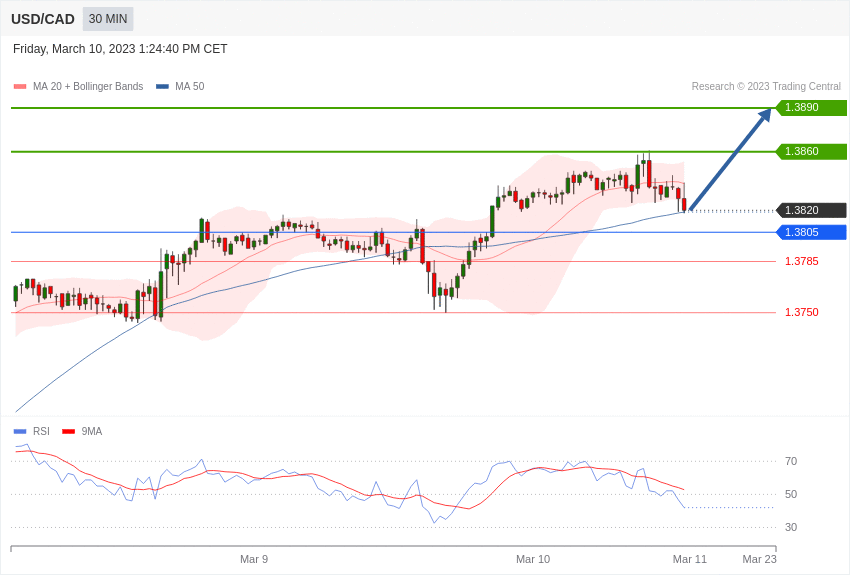The image size is (850, 576).
Task: Click the 'Mar 11' time axis label
Action: click(690, 559)
